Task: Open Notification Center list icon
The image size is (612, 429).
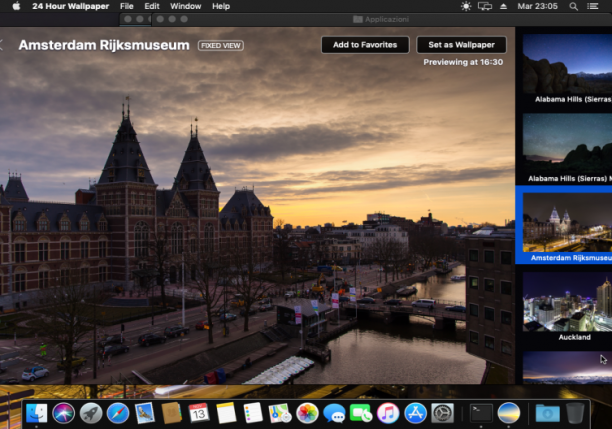Action: (x=592, y=6)
